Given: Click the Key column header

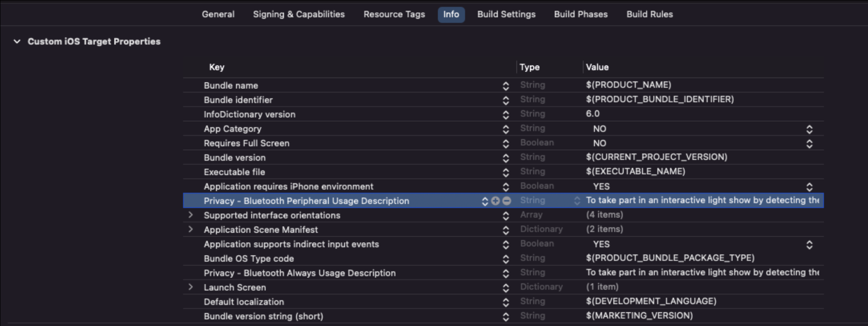Looking at the screenshot, I should pos(217,67).
